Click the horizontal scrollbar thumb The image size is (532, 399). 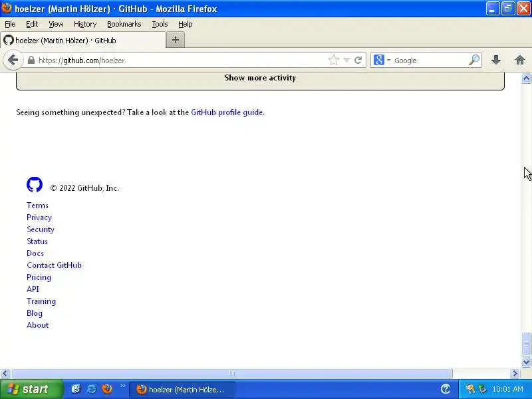pyautogui.click(x=231, y=374)
